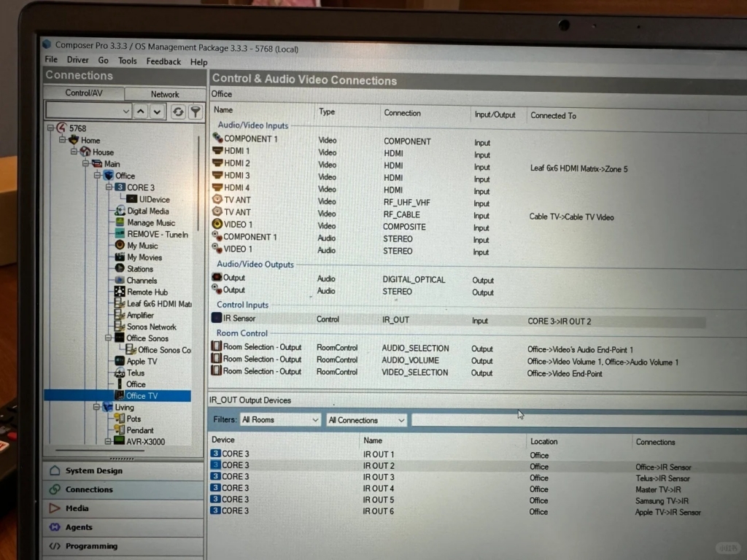
Task: Select the Apple TV icon in tree
Action: point(120,361)
